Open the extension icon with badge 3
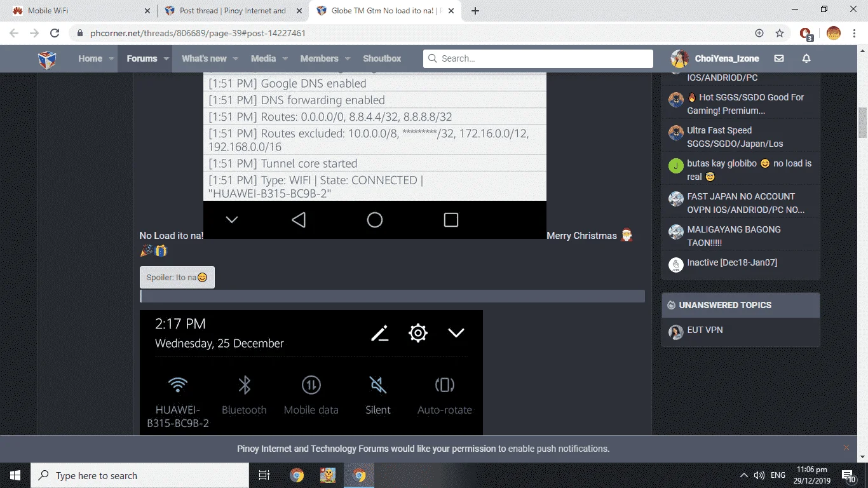This screenshot has height=488, width=868. click(x=806, y=34)
